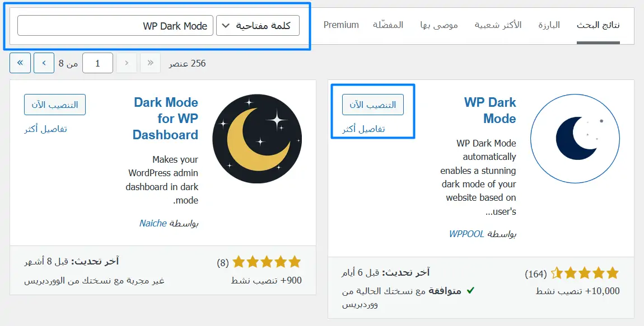Image resolution: width=644 pixels, height=326 pixels.
Task: Switch to the البارزة tab
Action: 549,25
